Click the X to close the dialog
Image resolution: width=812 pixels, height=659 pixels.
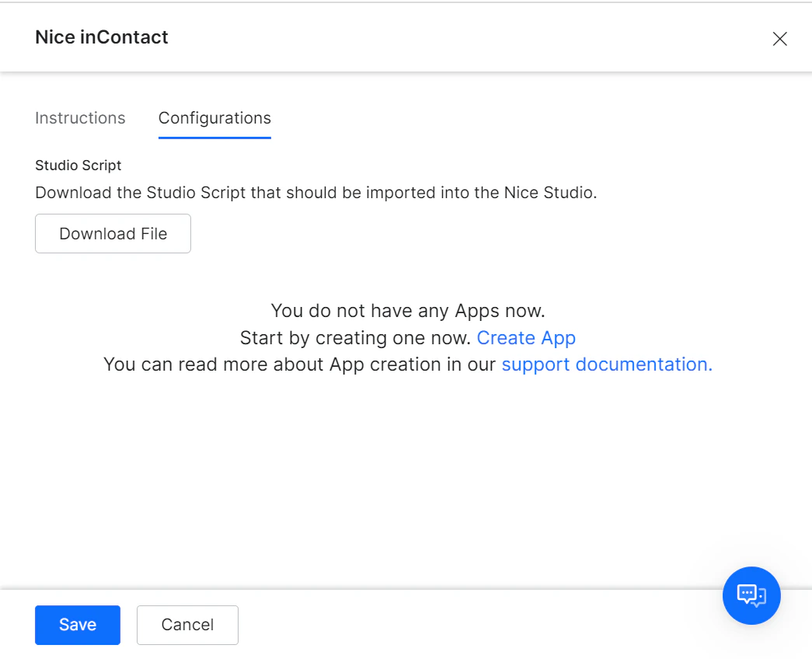(780, 38)
